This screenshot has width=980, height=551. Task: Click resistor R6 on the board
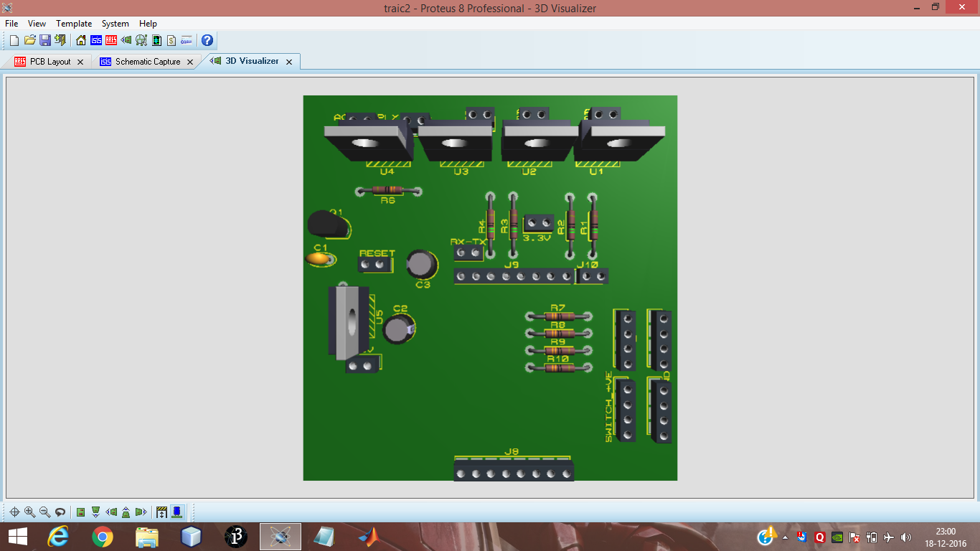388,190
